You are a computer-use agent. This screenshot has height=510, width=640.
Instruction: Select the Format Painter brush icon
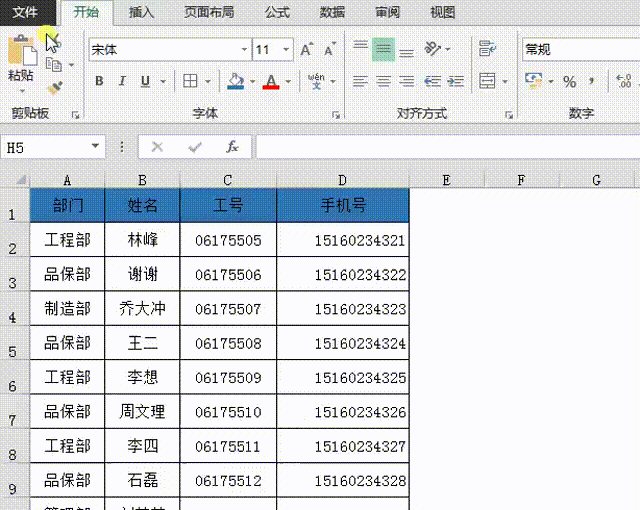point(54,88)
